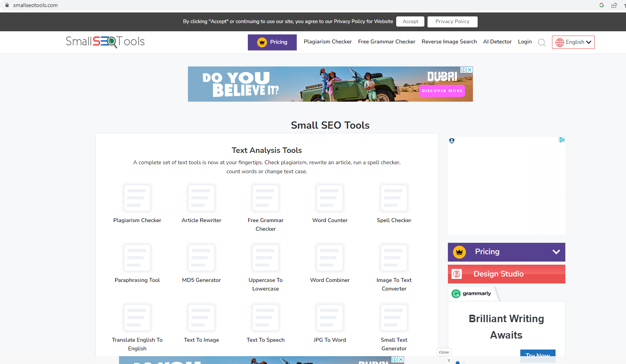Close the top Dubai banner ad

(x=470, y=70)
